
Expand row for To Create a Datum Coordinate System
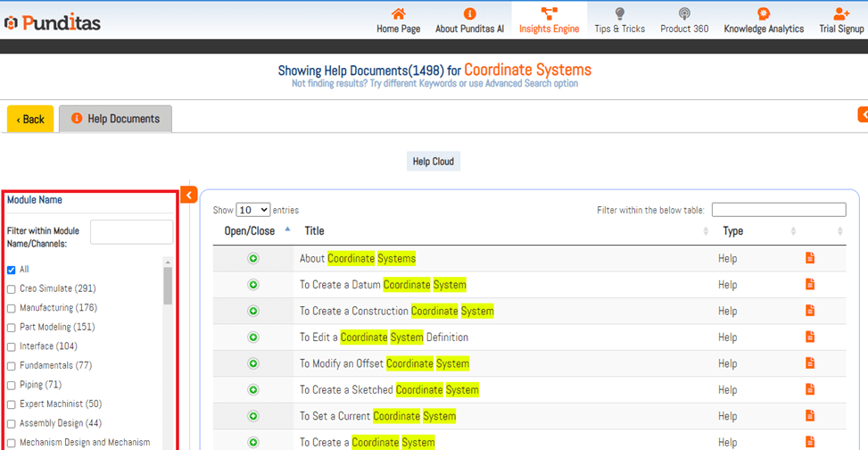[253, 285]
